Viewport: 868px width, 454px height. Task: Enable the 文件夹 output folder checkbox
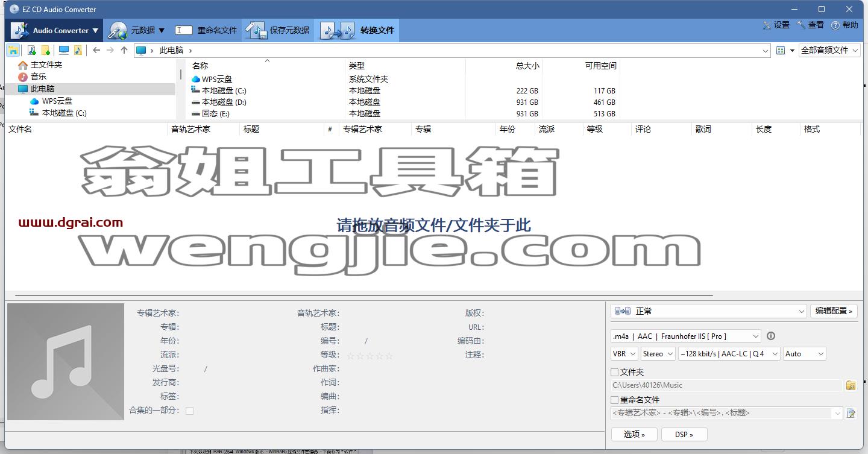[x=615, y=372]
